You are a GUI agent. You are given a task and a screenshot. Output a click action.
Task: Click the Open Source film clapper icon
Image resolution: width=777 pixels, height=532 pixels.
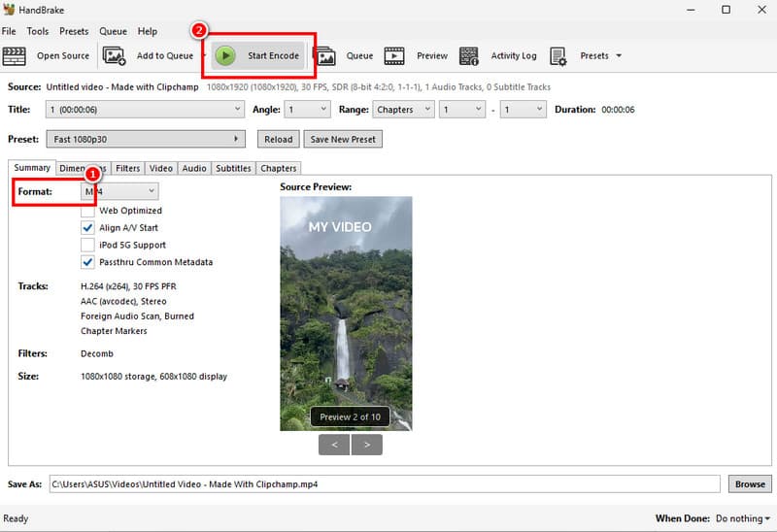14,56
